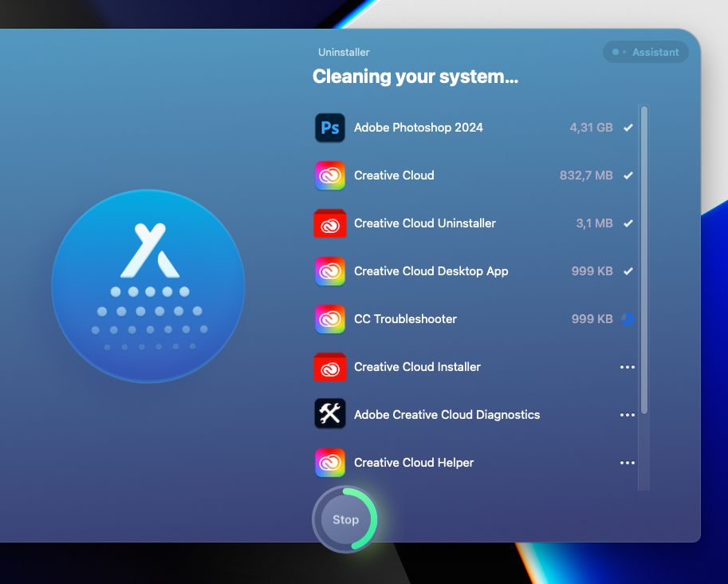728x584 pixels.
Task: Click the pending dots for Creative Cloud Installer
Action: point(628,367)
